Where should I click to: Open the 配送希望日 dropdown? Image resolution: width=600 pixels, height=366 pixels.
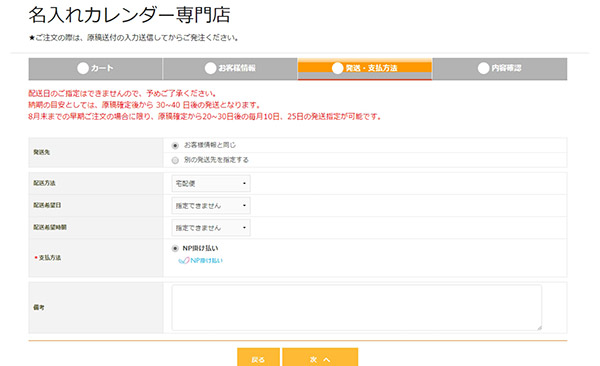point(211,206)
